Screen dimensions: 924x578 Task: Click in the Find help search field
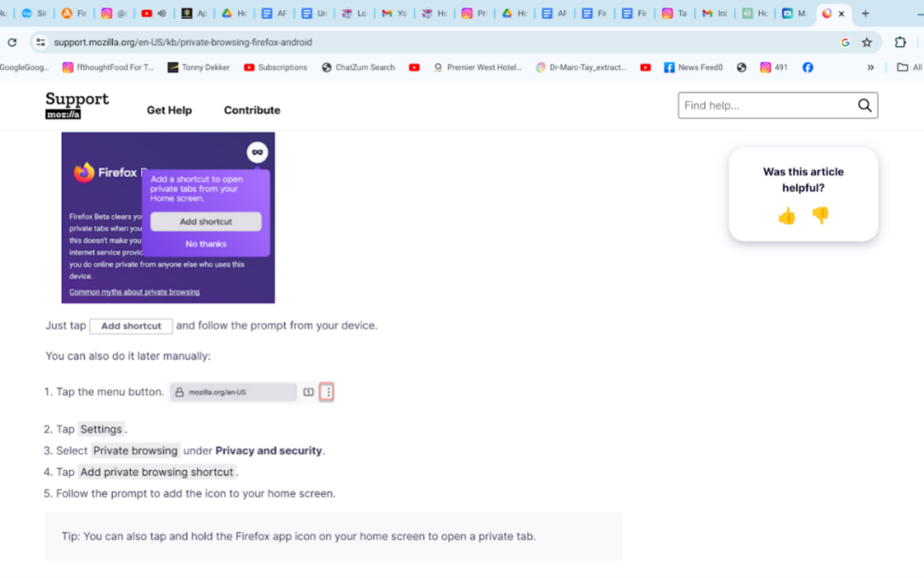(766, 105)
